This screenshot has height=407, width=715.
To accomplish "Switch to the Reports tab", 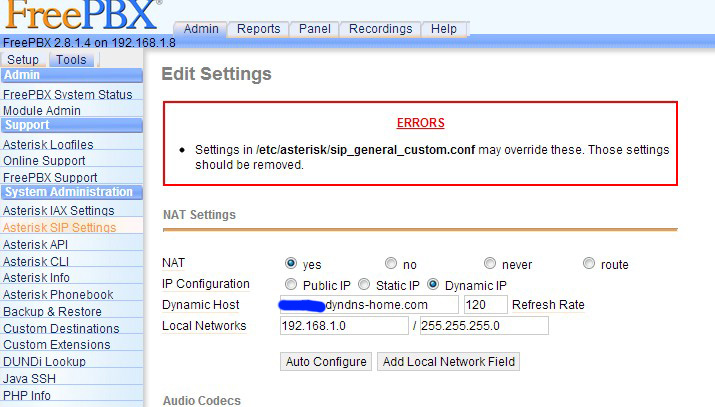I will (258, 29).
